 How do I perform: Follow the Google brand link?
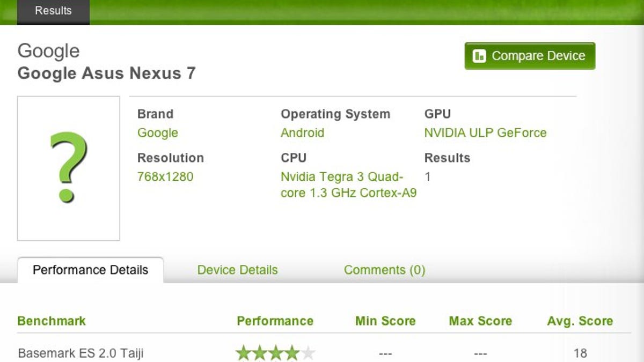click(x=157, y=133)
